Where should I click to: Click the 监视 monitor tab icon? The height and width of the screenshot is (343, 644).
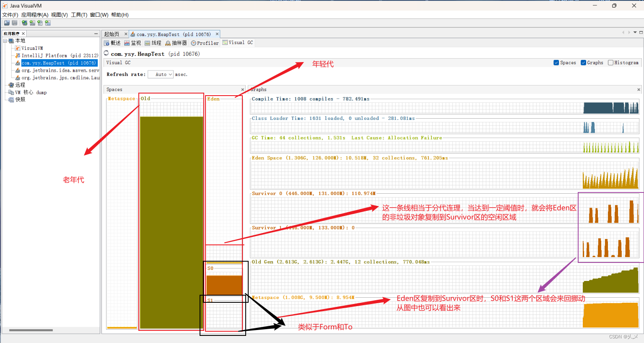coord(127,43)
